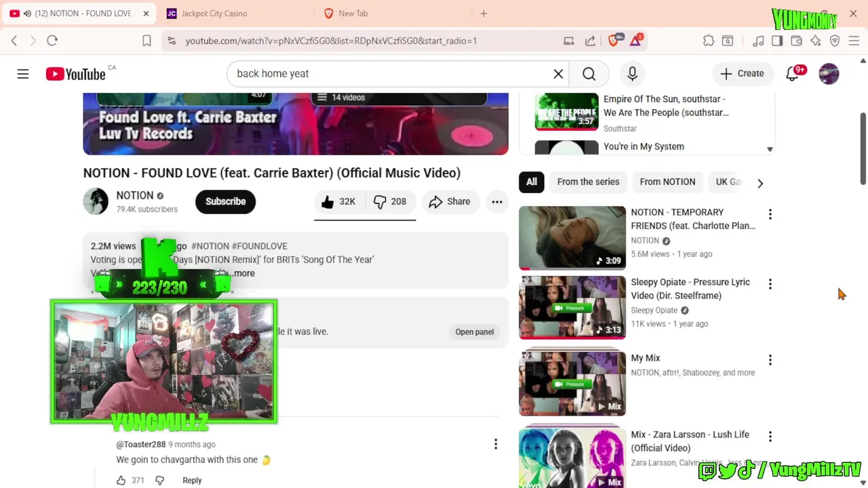Open the My Mix thumbnail
The height and width of the screenshot is (488, 868).
(572, 384)
